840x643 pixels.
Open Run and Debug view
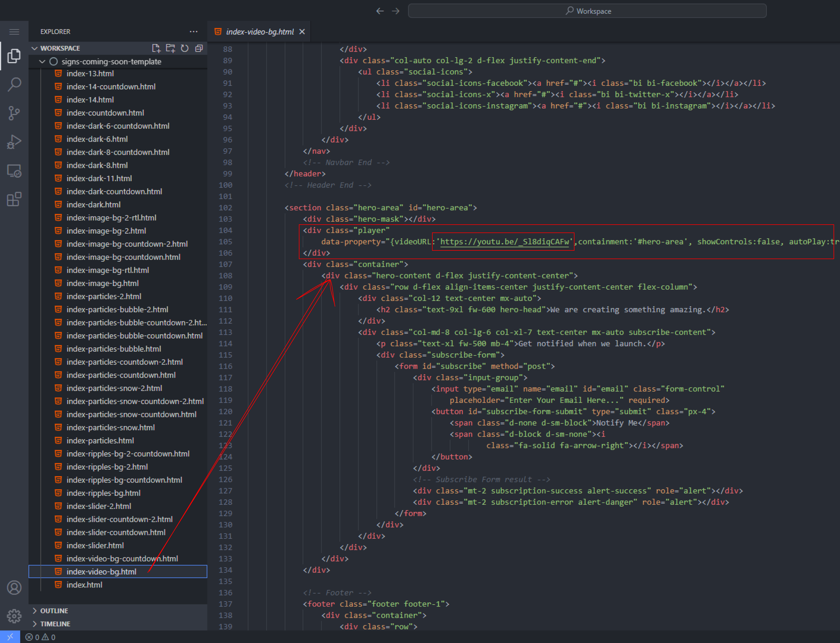tap(14, 142)
